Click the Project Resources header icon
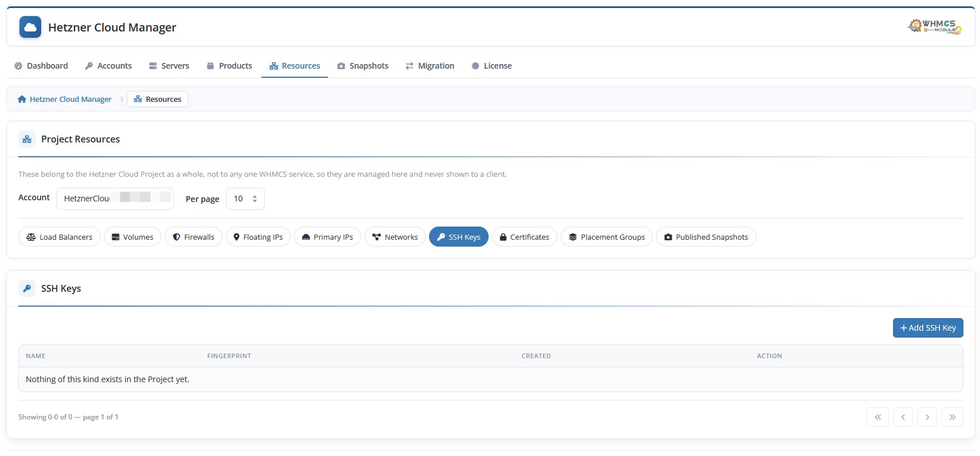The width and height of the screenshot is (980, 456). [27, 139]
